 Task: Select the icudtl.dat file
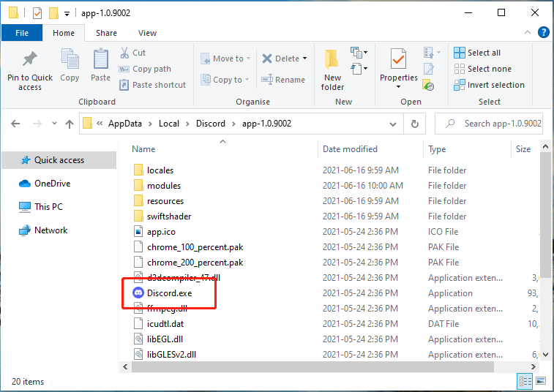pos(165,324)
